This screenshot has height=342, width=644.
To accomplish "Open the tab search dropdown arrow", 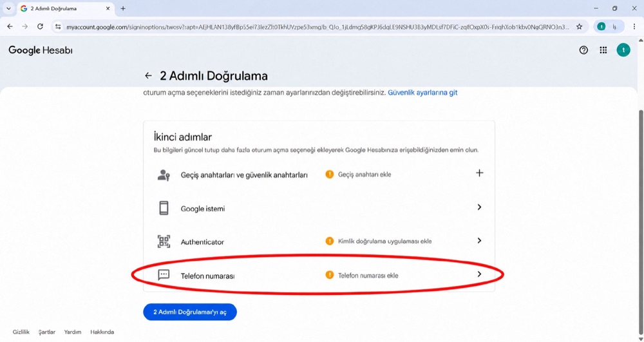I will tap(8, 8).
